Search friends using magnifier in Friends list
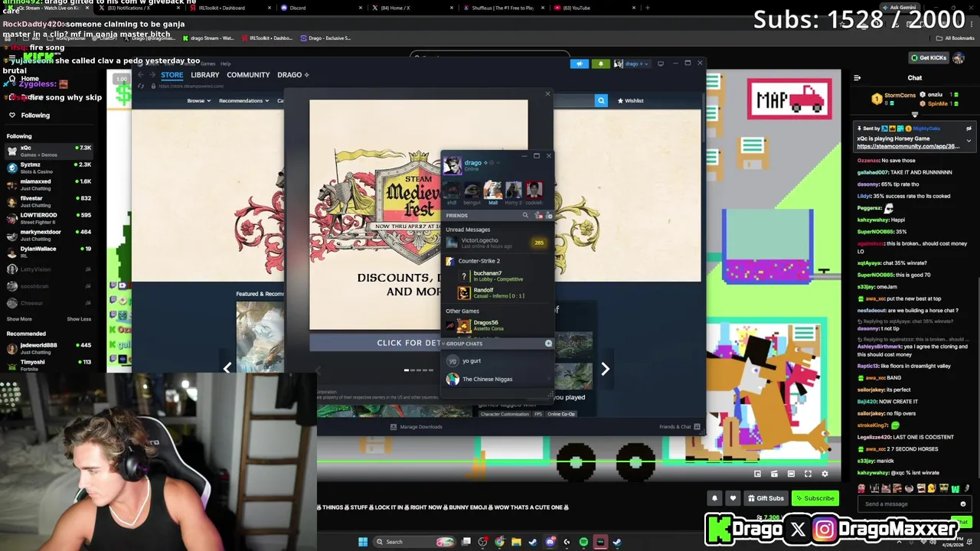The height and width of the screenshot is (551, 980). point(525,216)
